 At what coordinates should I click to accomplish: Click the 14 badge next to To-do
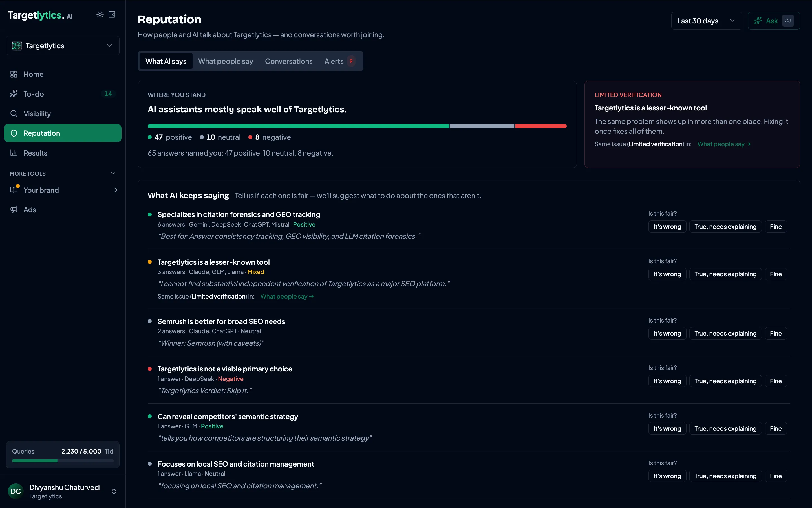(x=108, y=94)
